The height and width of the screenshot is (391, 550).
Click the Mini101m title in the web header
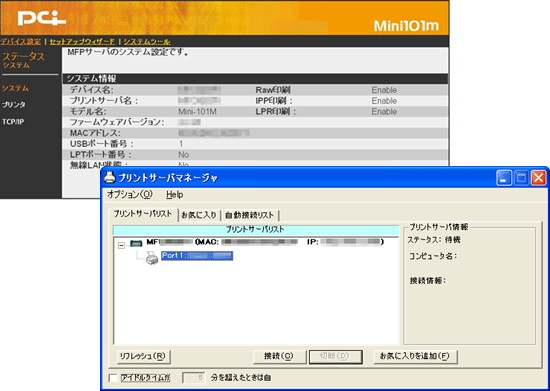[x=406, y=26]
